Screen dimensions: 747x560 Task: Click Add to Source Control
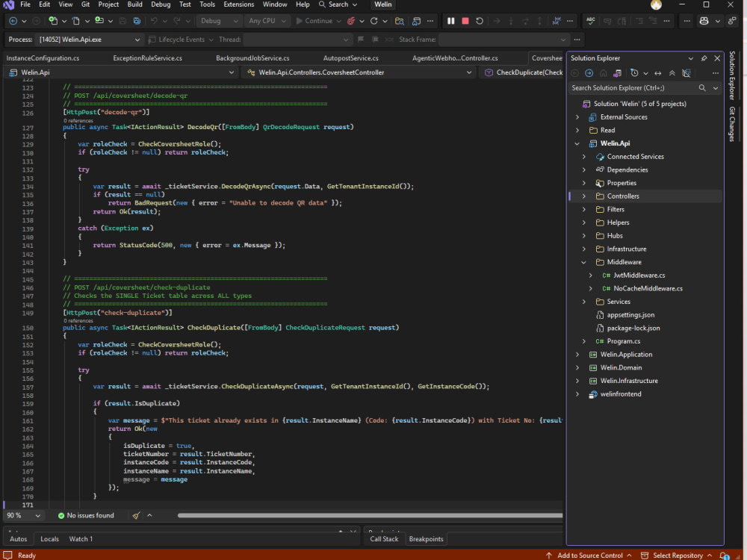tap(589, 556)
